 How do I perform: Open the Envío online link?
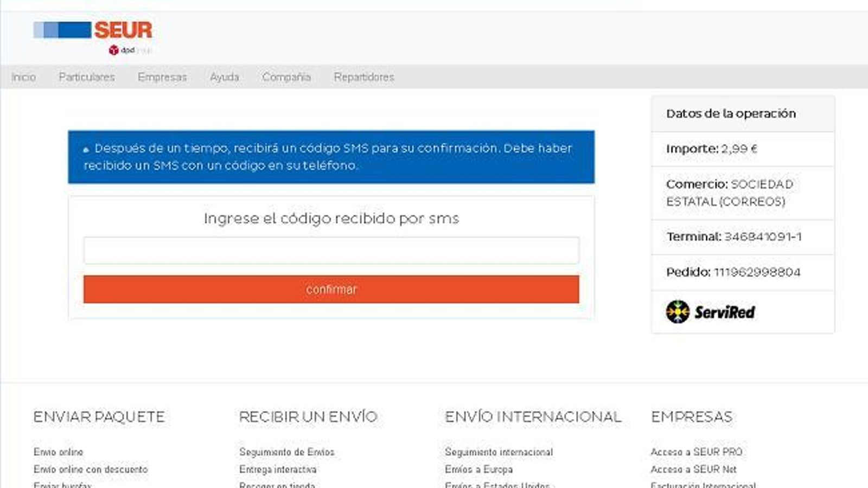click(58, 452)
